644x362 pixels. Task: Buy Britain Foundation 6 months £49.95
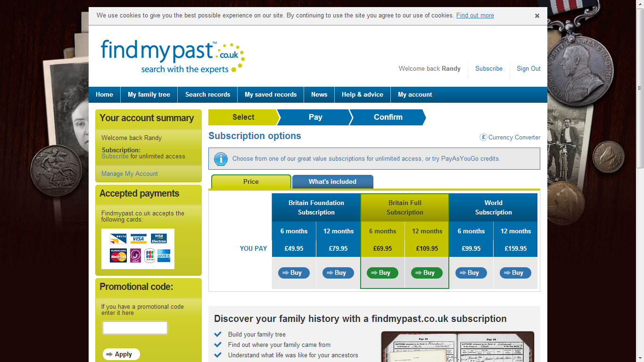[x=294, y=273]
